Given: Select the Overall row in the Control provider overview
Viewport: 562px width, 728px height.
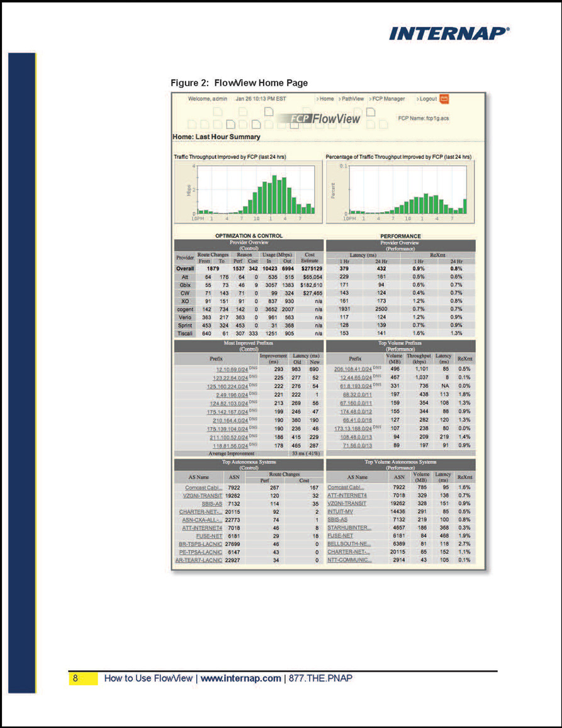Looking at the screenshot, I should point(249,269).
